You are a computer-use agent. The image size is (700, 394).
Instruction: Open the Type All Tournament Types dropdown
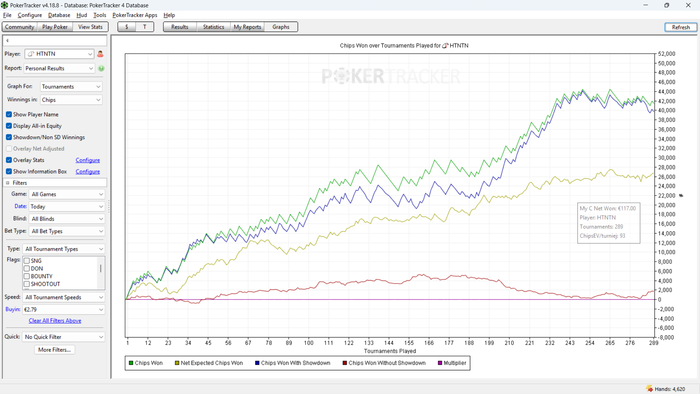pyautogui.click(x=64, y=249)
